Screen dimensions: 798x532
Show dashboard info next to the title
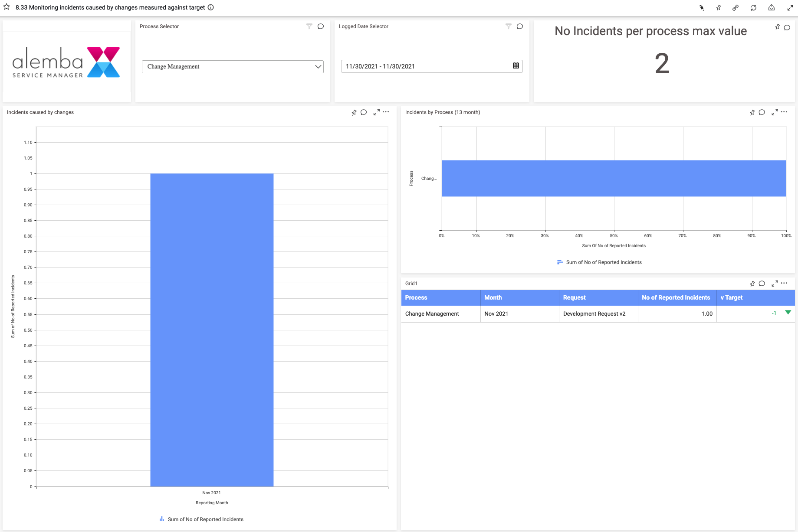[x=211, y=7]
